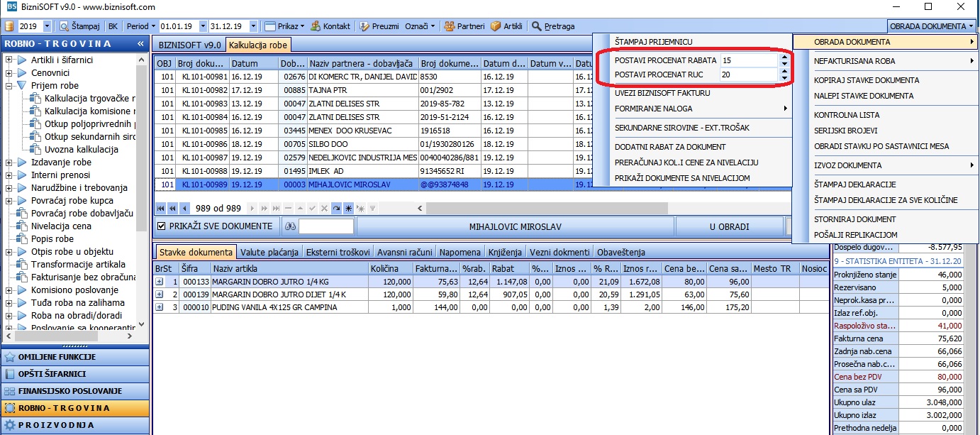This screenshot has height=435, width=980.
Task: Switch to the BIZNISOFT v9.0 tab
Action: coord(190,45)
